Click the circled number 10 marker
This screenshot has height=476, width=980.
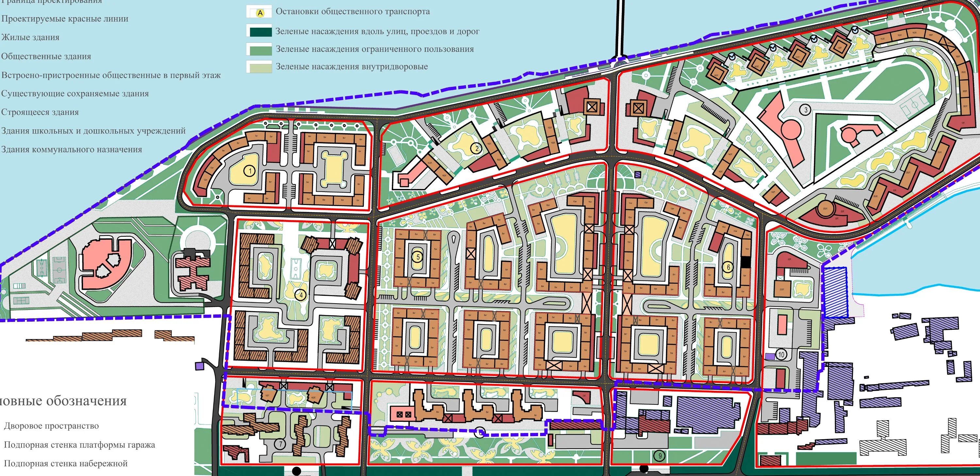[781, 355]
